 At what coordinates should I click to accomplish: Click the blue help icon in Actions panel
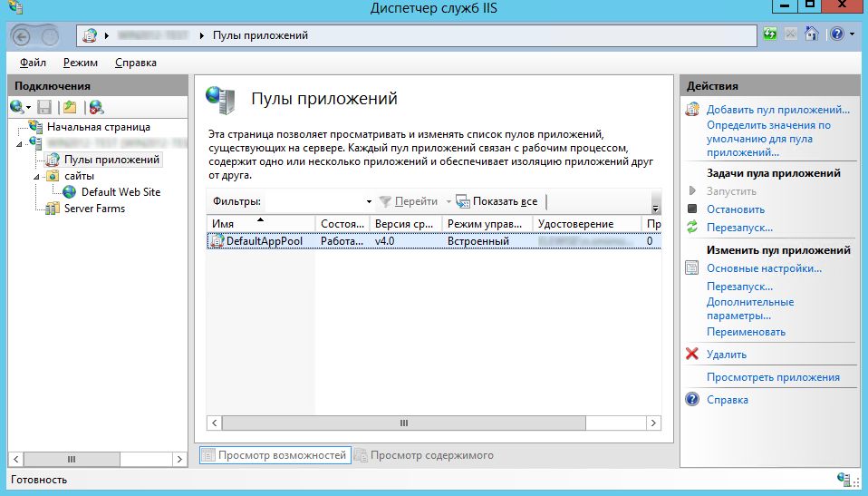(692, 399)
